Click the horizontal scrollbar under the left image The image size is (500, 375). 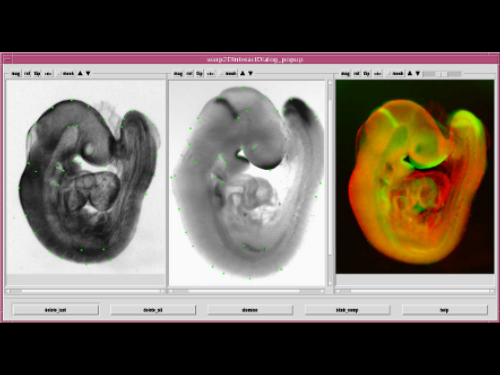tap(86, 291)
